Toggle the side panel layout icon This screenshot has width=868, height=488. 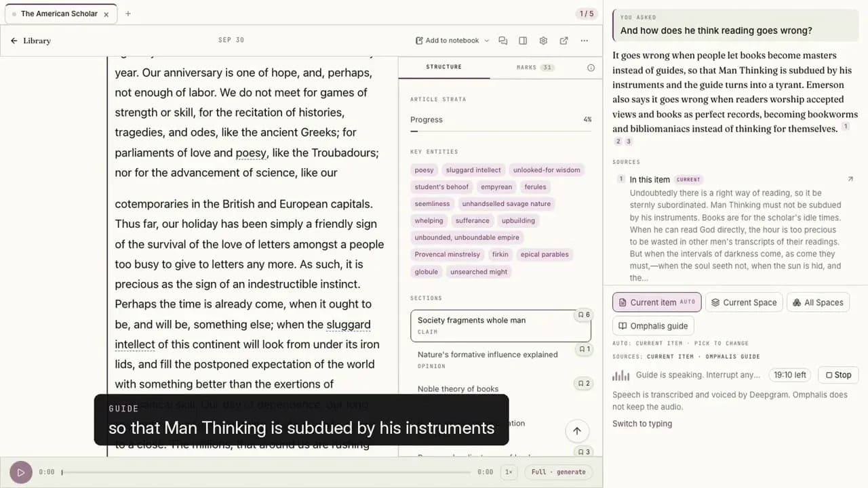pyautogui.click(x=523, y=41)
